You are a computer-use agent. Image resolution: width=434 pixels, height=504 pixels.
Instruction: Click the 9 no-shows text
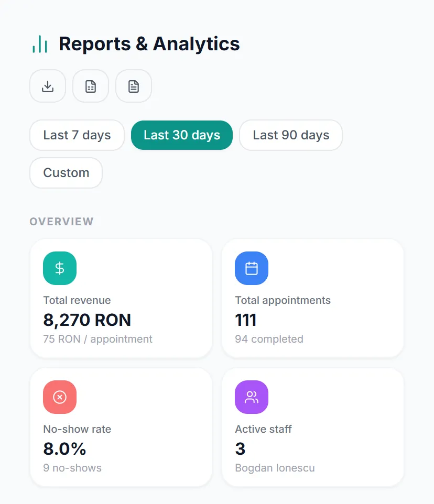click(x=72, y=468)
